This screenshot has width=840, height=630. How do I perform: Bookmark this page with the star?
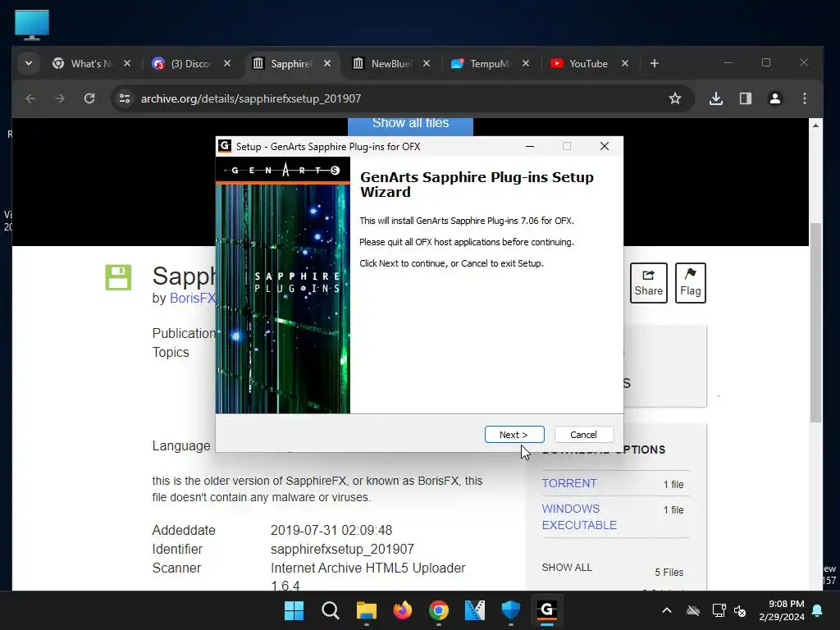point(675,98)
